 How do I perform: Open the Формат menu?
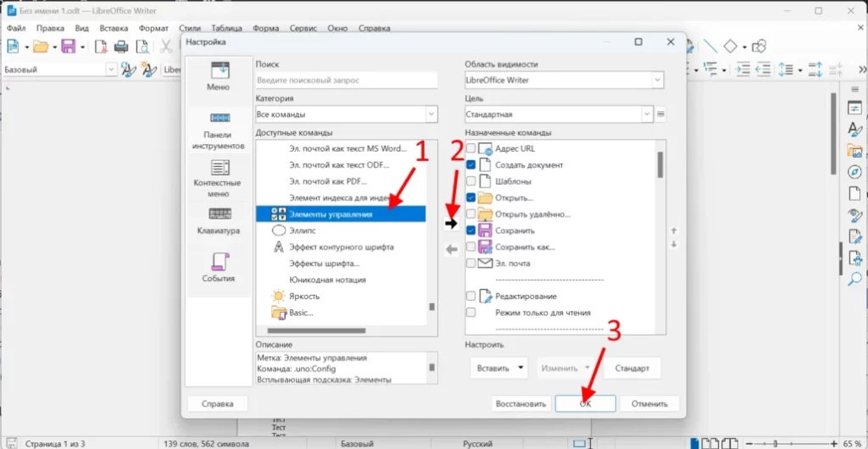click(x=153, y=28)
